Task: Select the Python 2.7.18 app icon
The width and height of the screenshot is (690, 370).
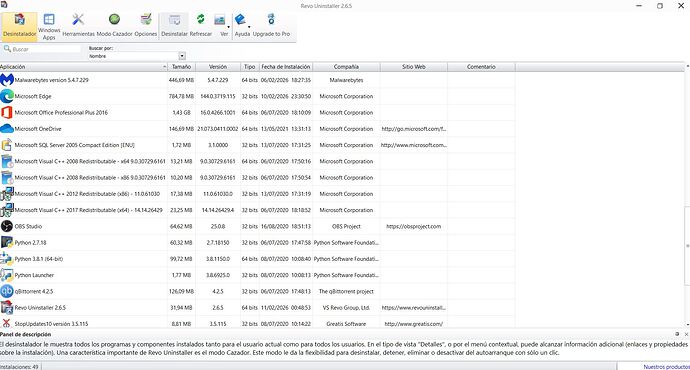Action: click(7, 243)
